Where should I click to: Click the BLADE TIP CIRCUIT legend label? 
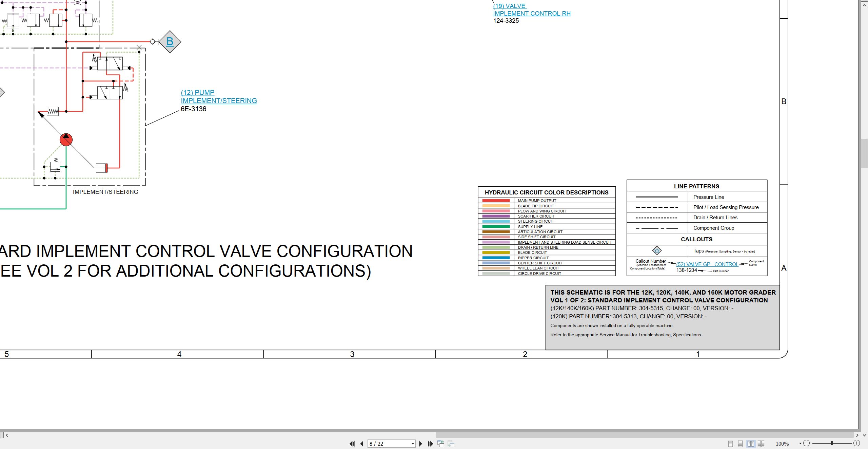[x=536, y=206]
